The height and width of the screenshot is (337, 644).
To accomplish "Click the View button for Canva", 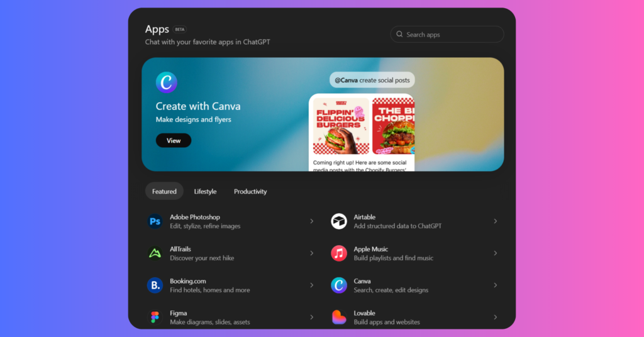I will click(174, 140).
